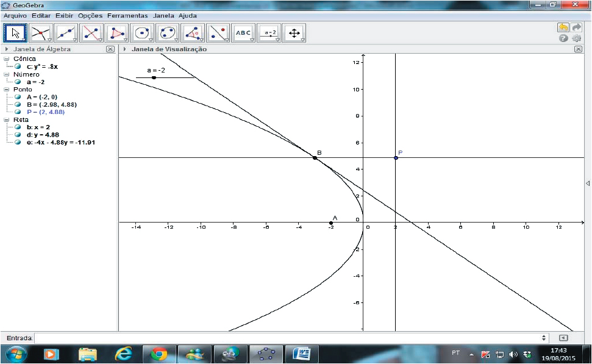
Task: Click the Undo arrow icon
Action: [x=563, y=27]
